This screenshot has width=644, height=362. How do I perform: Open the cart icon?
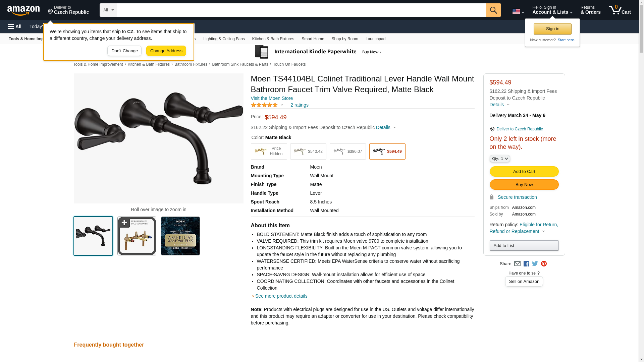(620, 10)
